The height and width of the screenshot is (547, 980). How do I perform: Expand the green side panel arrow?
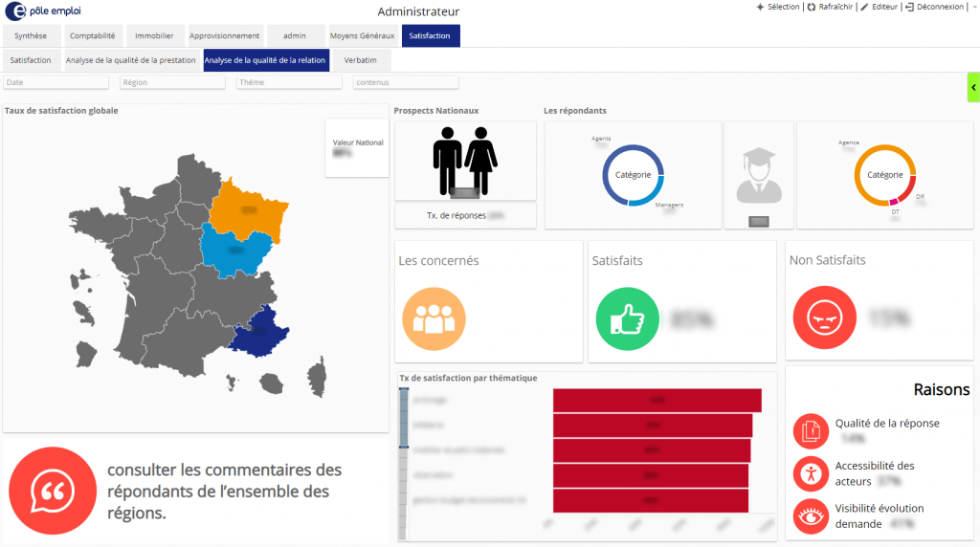pos(973,87)
